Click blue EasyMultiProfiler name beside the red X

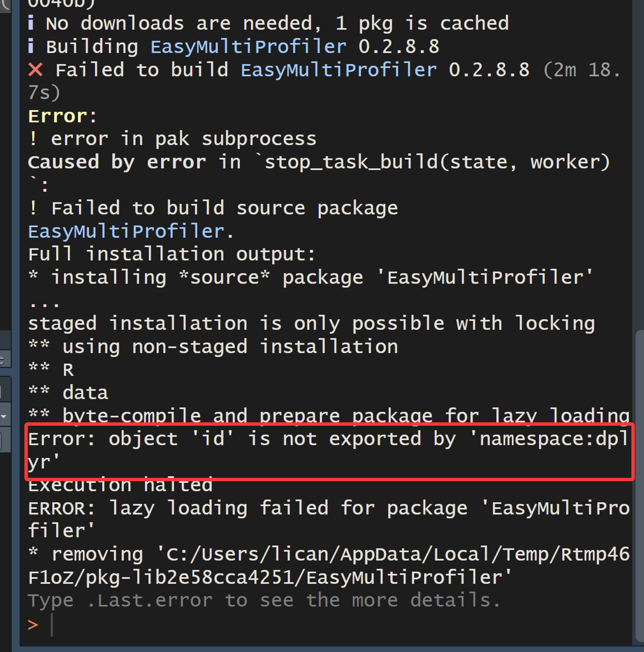pos(338,70)
